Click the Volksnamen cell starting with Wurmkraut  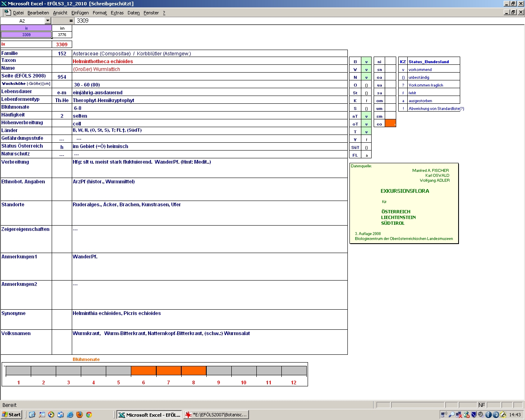pyautogui.click(x=210, y=342)
